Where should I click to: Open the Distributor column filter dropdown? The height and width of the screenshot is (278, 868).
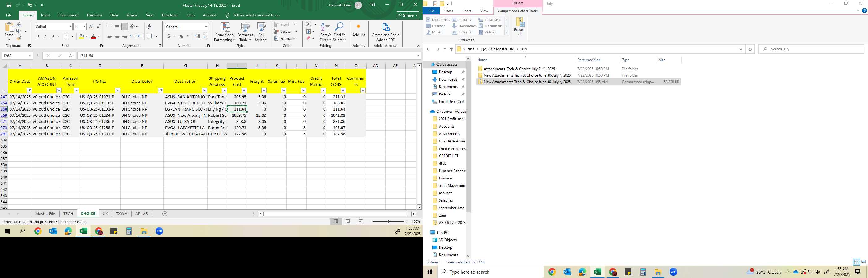click(161, 90)
